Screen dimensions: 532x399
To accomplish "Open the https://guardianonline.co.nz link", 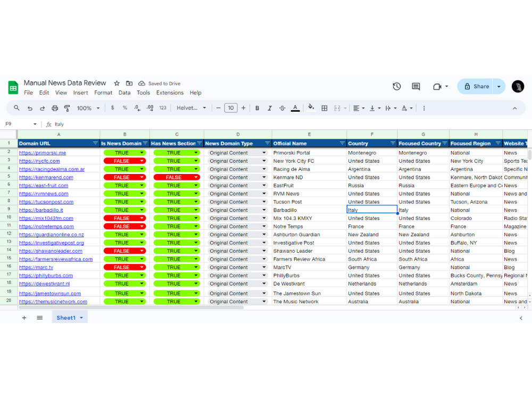I will 51,235.
